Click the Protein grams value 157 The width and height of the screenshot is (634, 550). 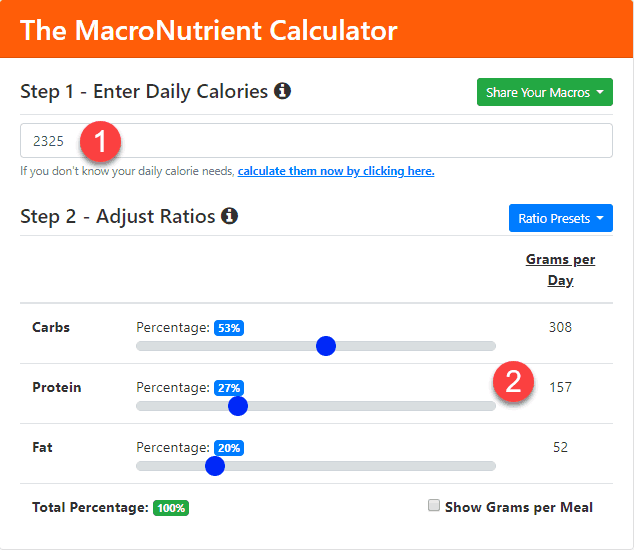(x=560, y=387)
